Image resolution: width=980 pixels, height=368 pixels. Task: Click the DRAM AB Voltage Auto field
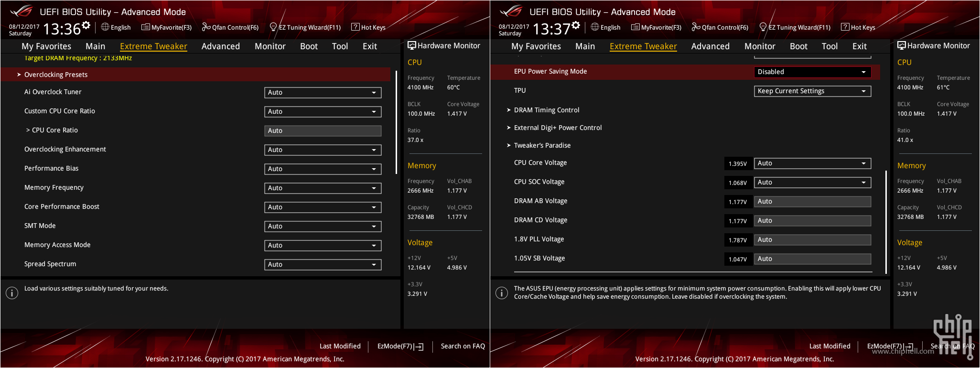[813, 201]
